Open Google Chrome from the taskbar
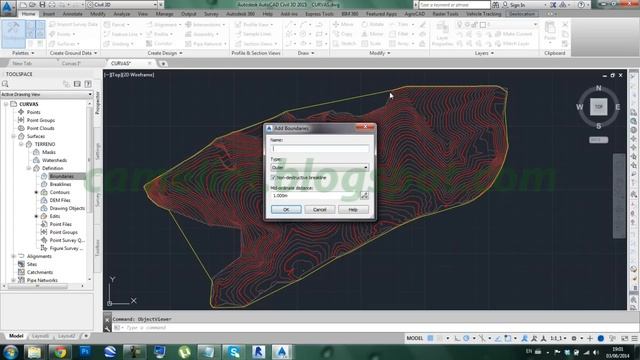640x360 pixels. 60,352
